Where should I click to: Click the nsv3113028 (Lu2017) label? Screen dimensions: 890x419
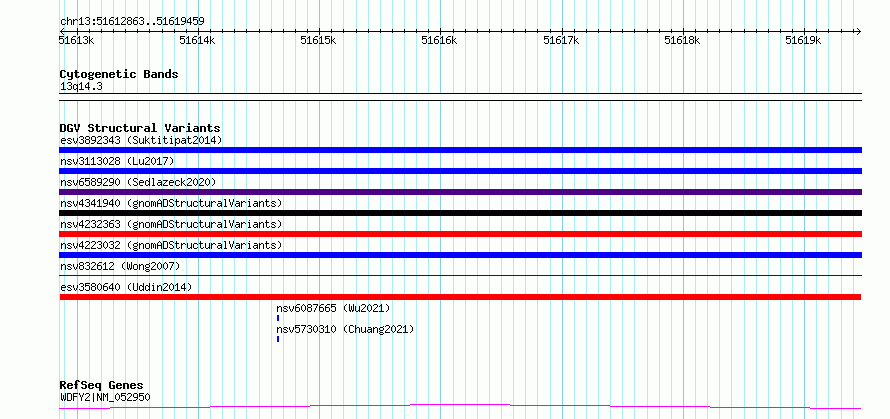(117, 161)
